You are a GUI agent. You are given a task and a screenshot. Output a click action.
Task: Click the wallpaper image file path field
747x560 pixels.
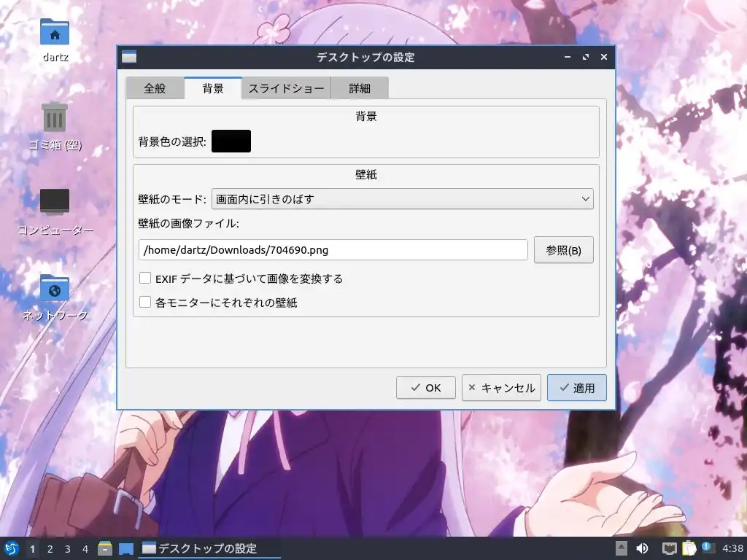[333, 250]
